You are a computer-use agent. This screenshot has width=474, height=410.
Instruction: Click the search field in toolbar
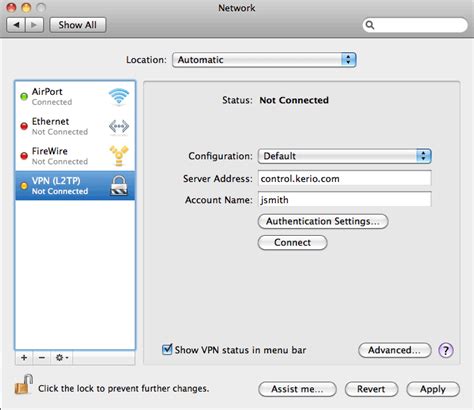415,25
